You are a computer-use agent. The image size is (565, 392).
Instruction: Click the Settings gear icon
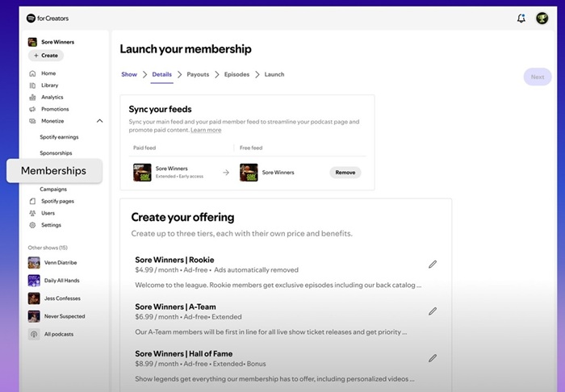32,225
